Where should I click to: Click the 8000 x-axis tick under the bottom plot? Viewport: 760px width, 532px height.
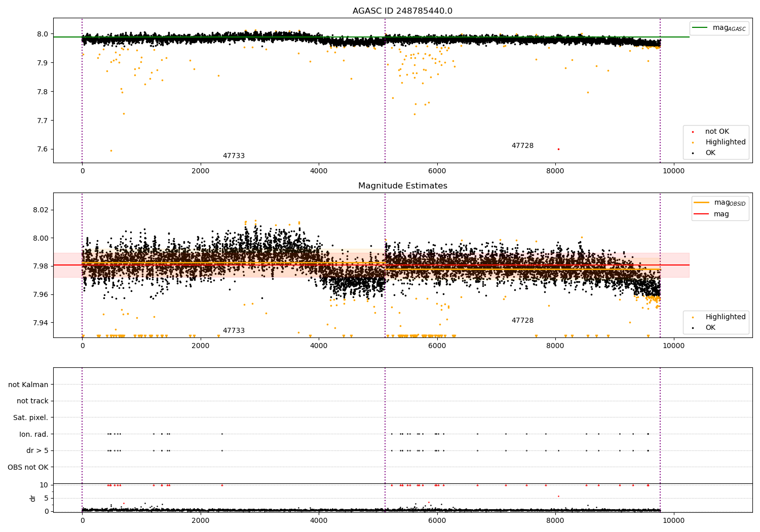[x=555, y=521]
